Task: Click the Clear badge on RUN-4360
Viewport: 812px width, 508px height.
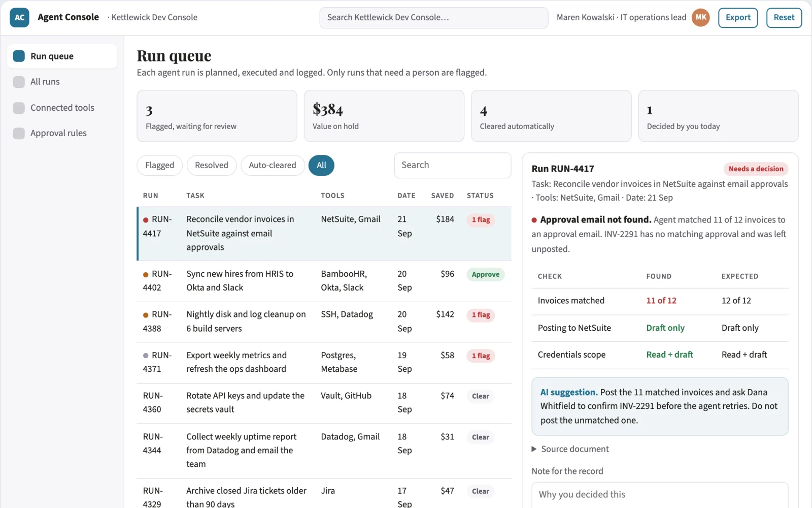Action: 480,396
